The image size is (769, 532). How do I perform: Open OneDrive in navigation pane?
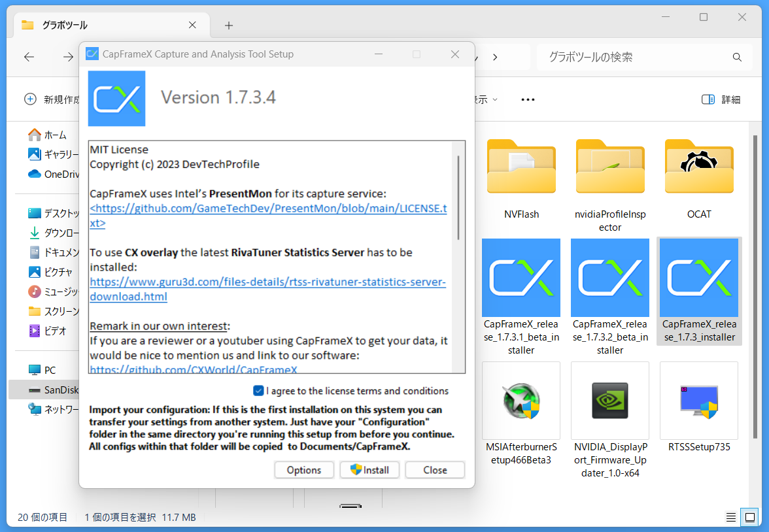click(53, 174)
